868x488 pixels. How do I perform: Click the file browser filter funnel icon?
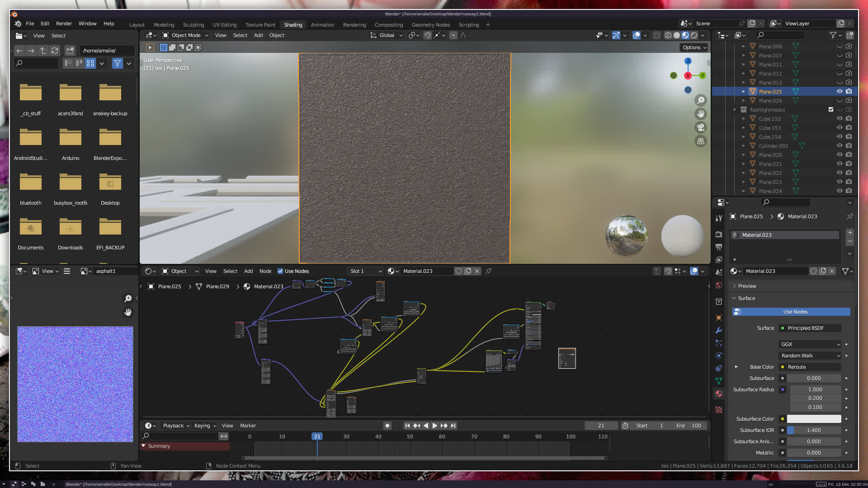click(x=118, y=63)
